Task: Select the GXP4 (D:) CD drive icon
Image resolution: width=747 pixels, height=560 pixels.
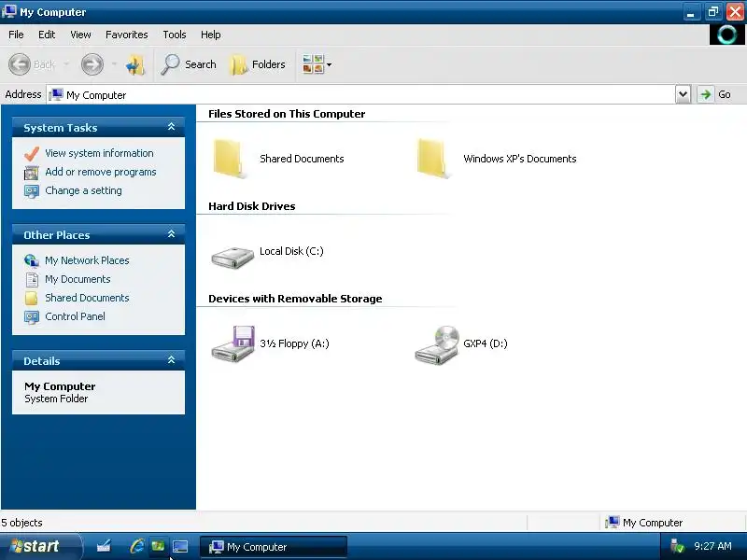Action: coord(437,345)
